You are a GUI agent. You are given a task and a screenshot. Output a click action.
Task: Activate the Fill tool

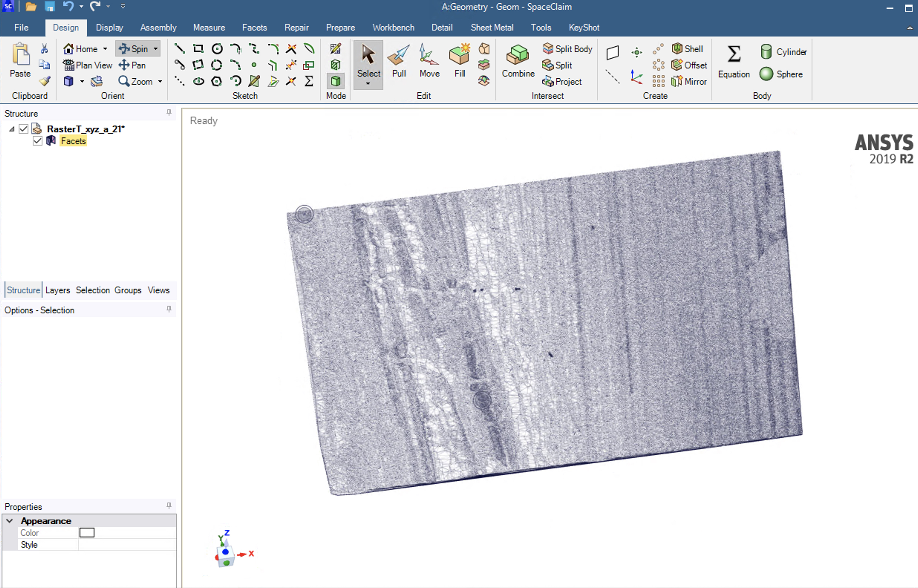459,61
